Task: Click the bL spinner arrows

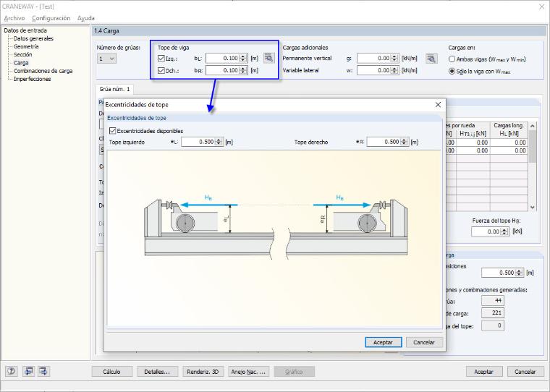Action: (243, 58)
